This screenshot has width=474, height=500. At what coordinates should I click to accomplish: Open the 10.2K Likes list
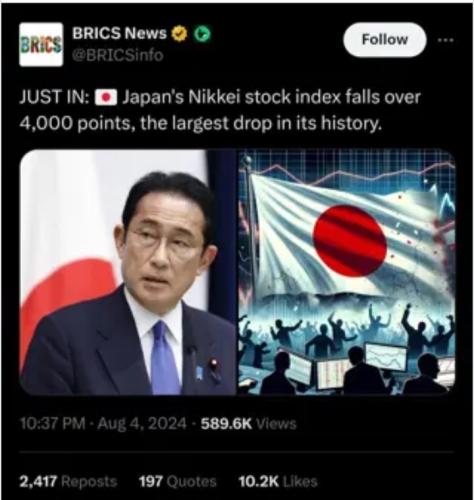[x=278, y=481]
